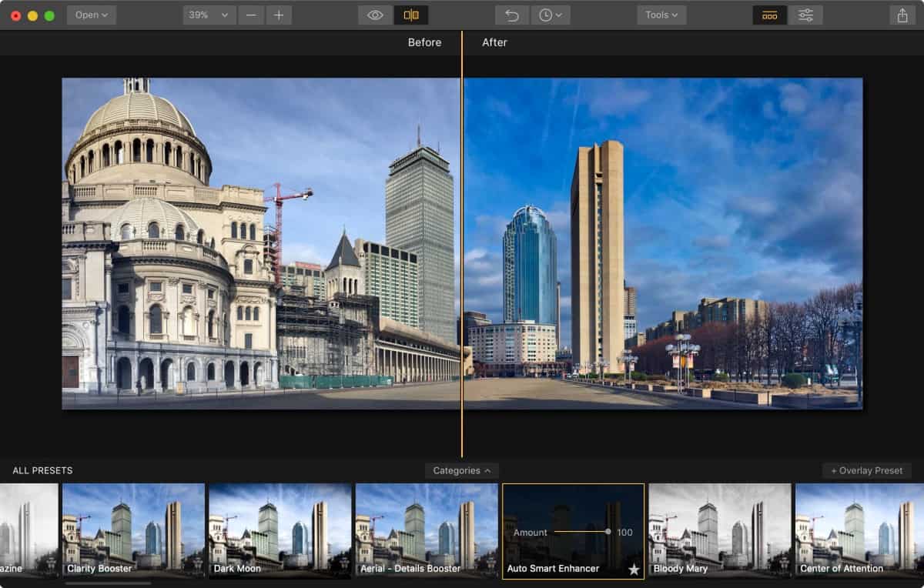This screenshot has height=588, width=924.
Task: Click the Before label
Action: 425,42
